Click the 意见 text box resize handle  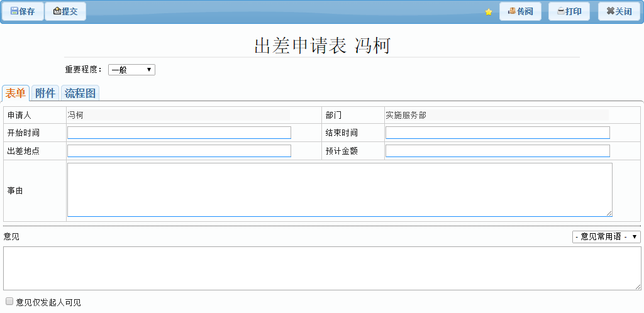[638, 287]
